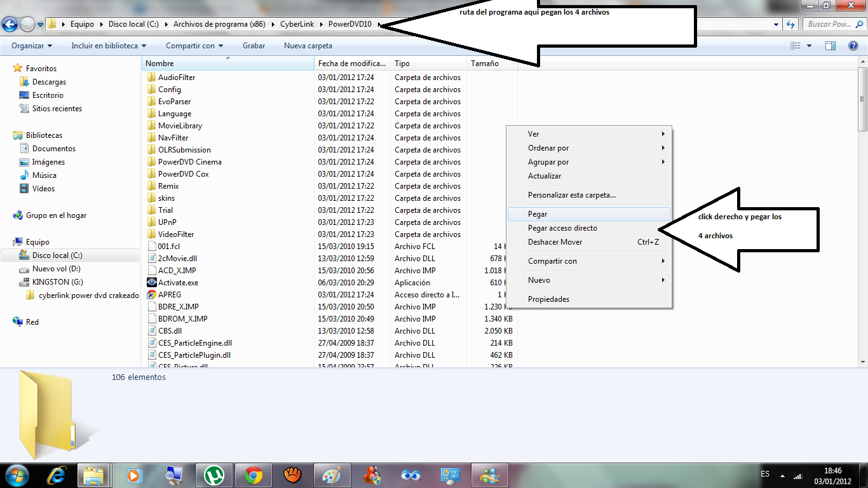Expand the Ver submenu in context menu
The width and height of the screenshot is (868, 488).
tap(589, 134)
